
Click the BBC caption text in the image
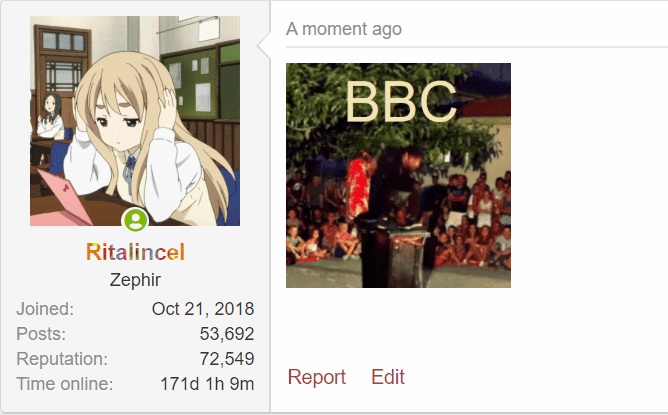point(401,102)
